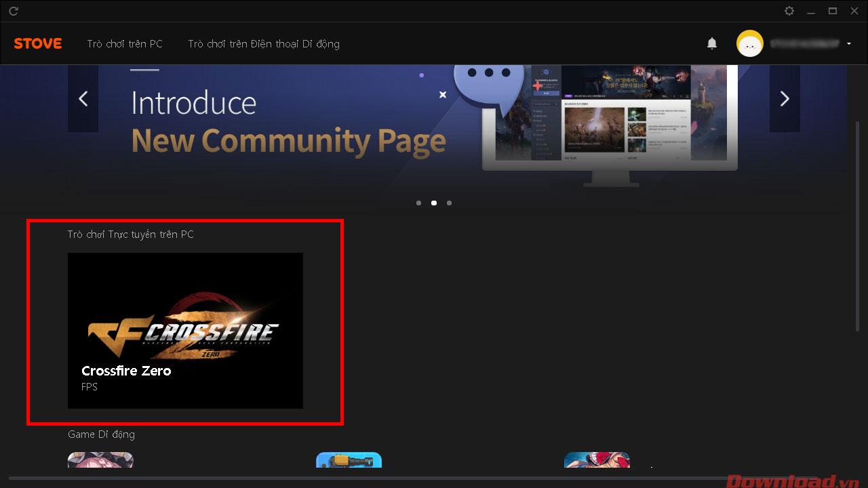Viewport: 868px width, 488px height.
Task: Go to the STOVE logo home
Action: pos(38,44)
